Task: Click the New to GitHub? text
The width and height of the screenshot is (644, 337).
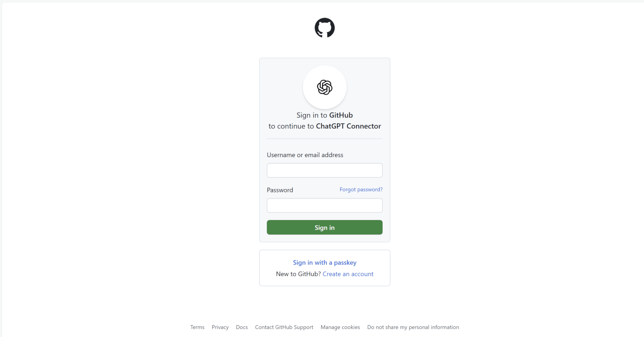Action: tap(298, 274)
